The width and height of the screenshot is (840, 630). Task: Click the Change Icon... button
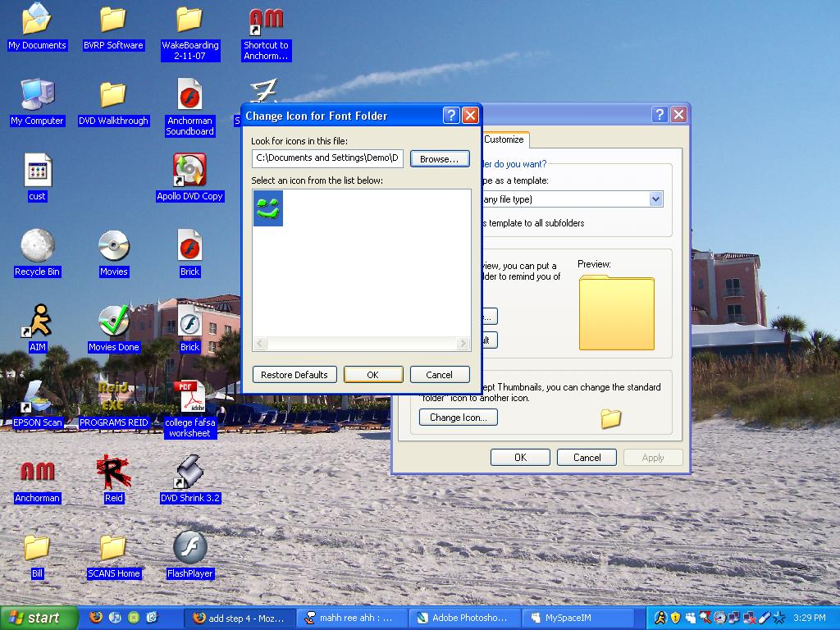click(x=458, y=418)
